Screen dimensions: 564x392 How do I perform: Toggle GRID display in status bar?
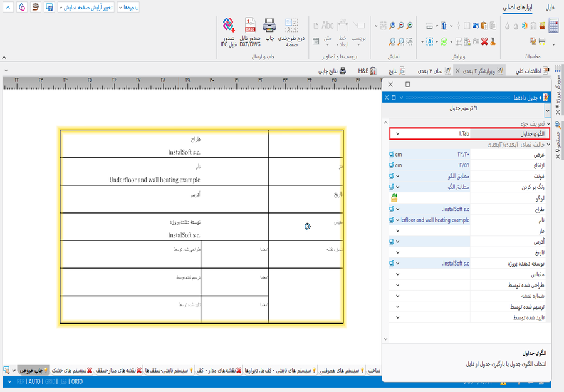pyautogui.click(x=50, y=381)
